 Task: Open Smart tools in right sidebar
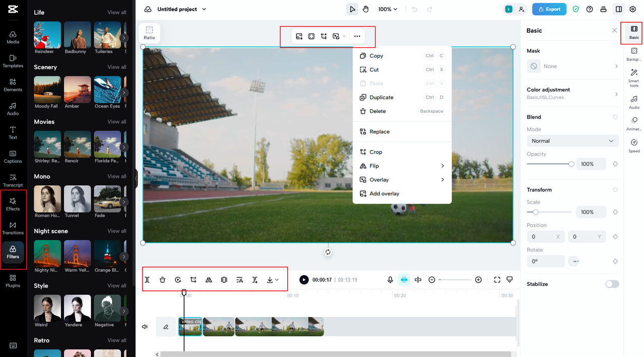click(634, 78)
